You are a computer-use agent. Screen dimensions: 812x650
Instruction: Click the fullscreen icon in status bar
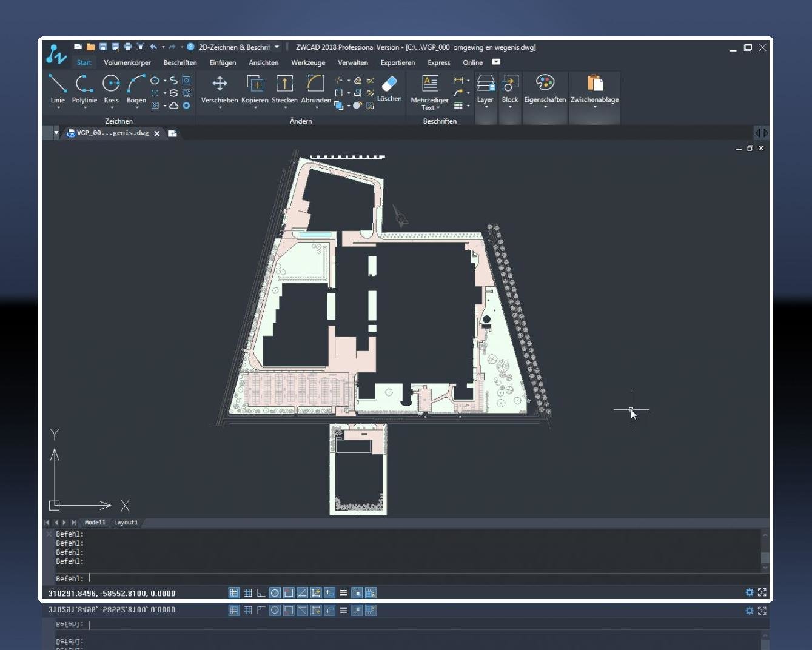[x=762, y=592]
